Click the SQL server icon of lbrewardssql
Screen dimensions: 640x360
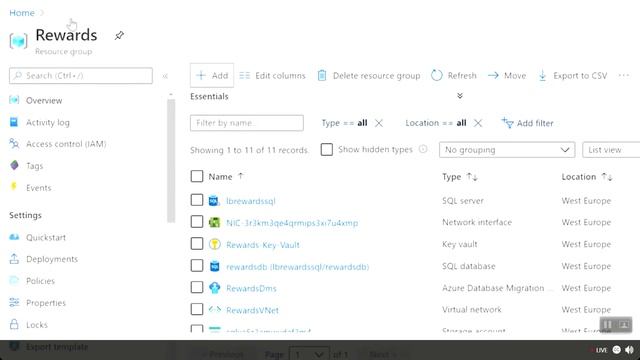pos(214,200)
